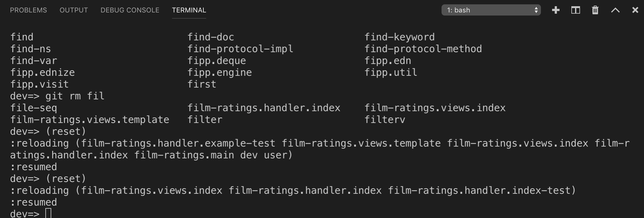Close the terminal panel
The height and width of the screenshot is (218, 644).
pos(635,10)
